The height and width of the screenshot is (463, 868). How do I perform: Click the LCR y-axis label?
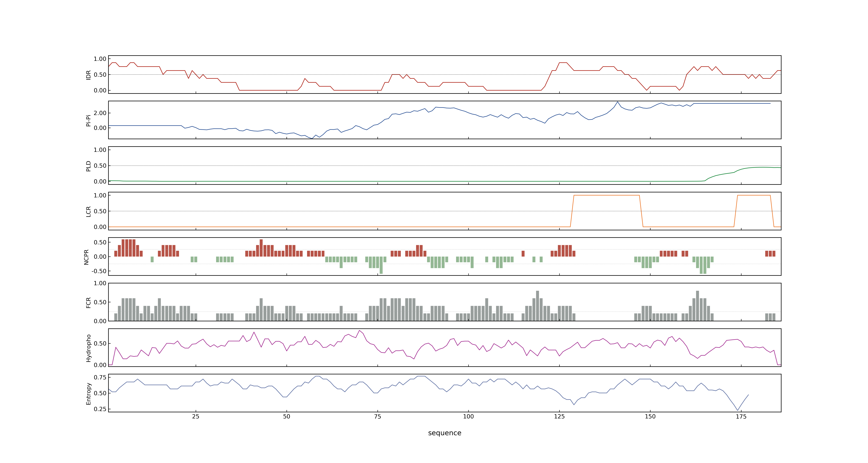pos(89,211)
